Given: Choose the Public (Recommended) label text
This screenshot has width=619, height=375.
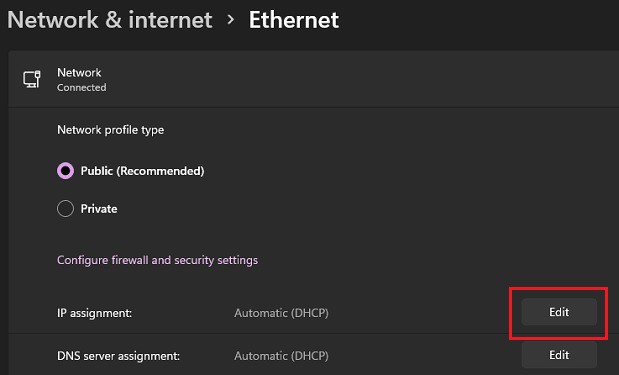Looking at the screenshot, I should pos(142,171).
